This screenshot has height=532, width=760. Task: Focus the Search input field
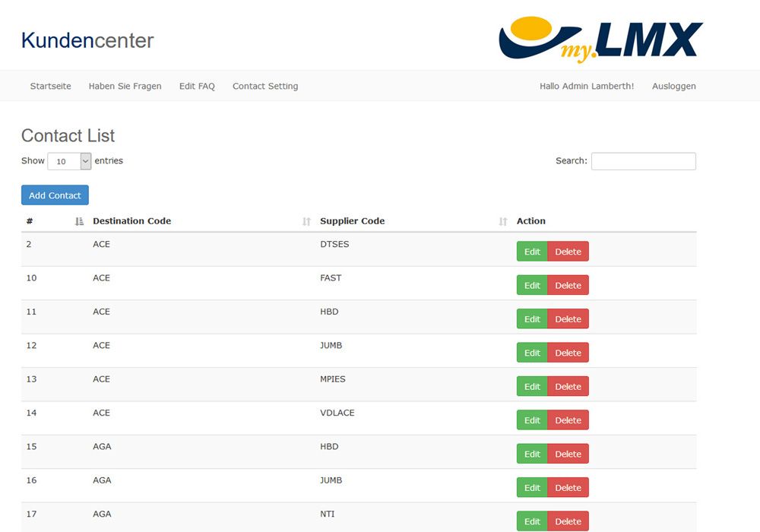click(643, 161)
